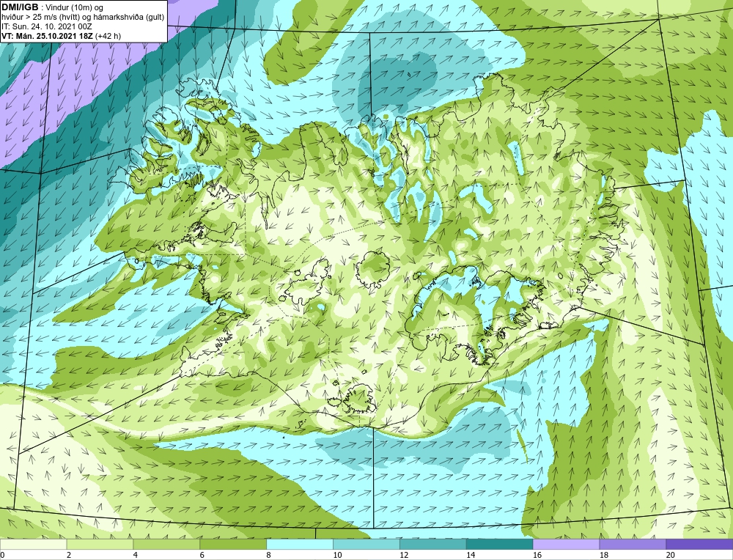The image size is (733, 560).
Task: Click the 0–2 m/s pale yellow legend swatch
Action: point(33,544)
